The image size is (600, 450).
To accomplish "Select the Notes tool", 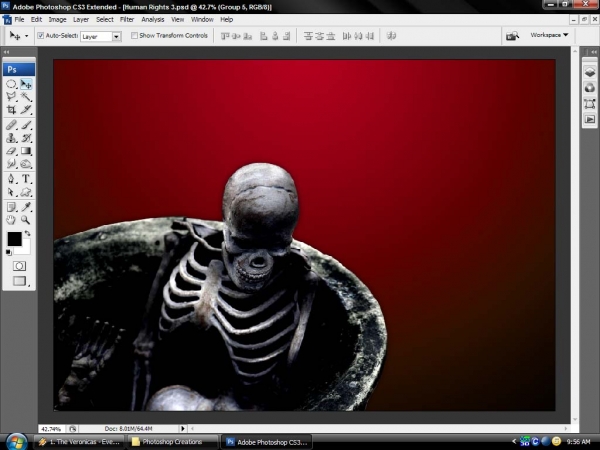I will click(x=11, y=207).
